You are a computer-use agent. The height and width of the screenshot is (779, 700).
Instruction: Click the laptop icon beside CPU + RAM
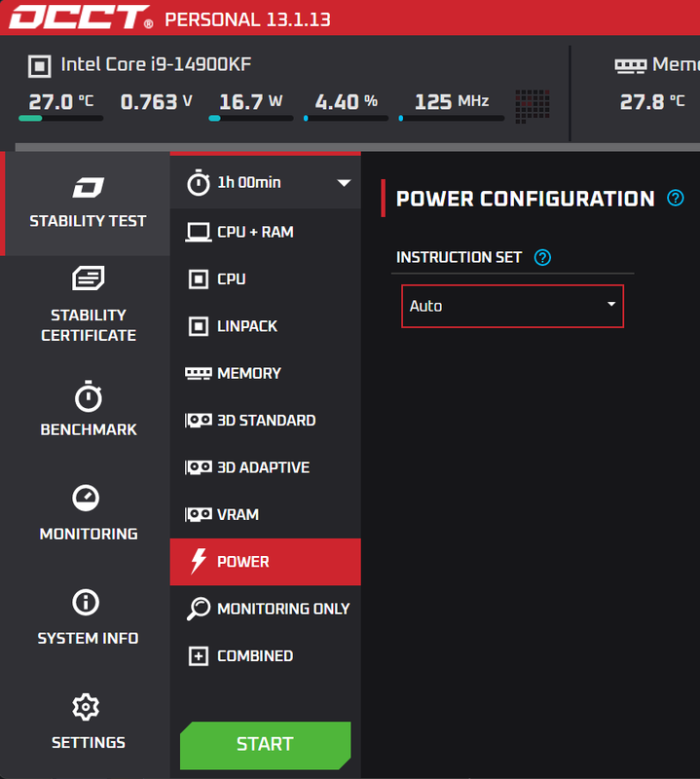click(199, 233)
